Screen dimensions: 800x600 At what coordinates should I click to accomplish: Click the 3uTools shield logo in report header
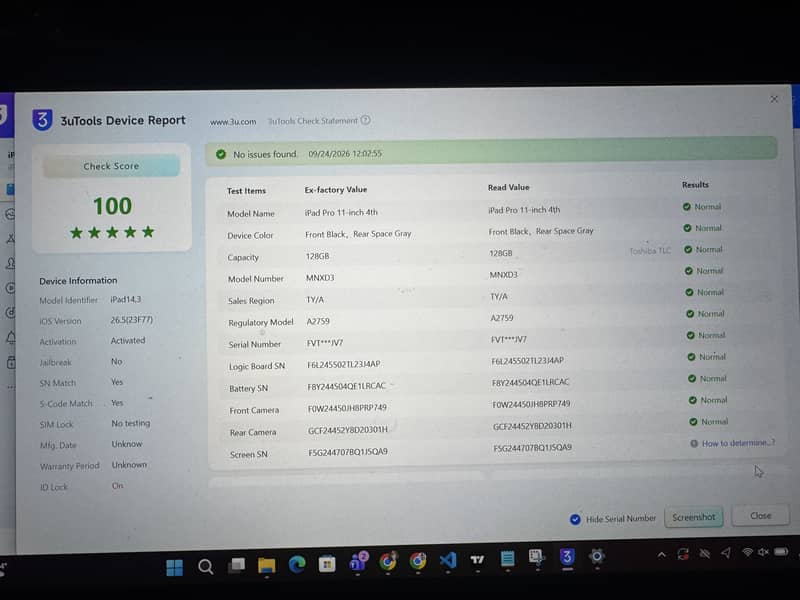(x=42, y=120)
